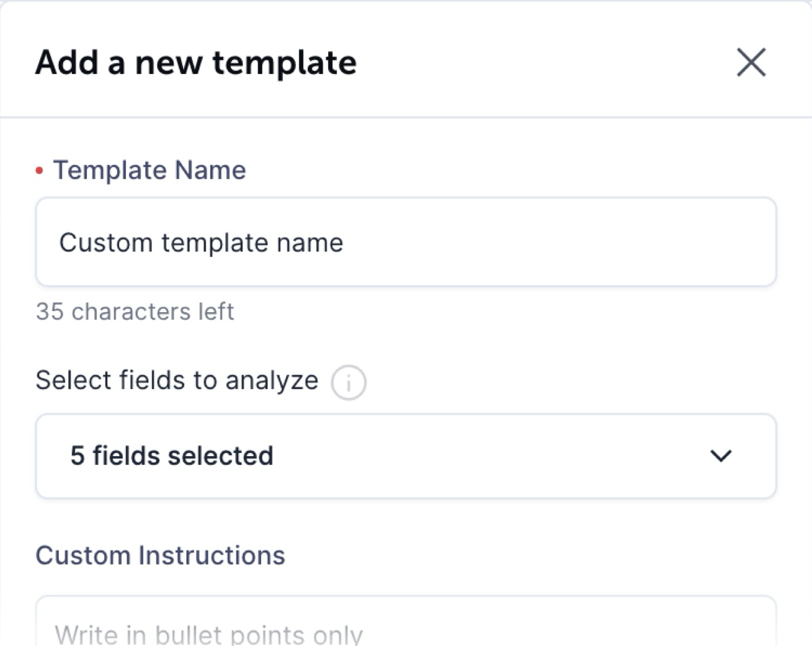Click the Add a new template heading
This screenshot has height=646, width=812.
(x=196, y=63)
